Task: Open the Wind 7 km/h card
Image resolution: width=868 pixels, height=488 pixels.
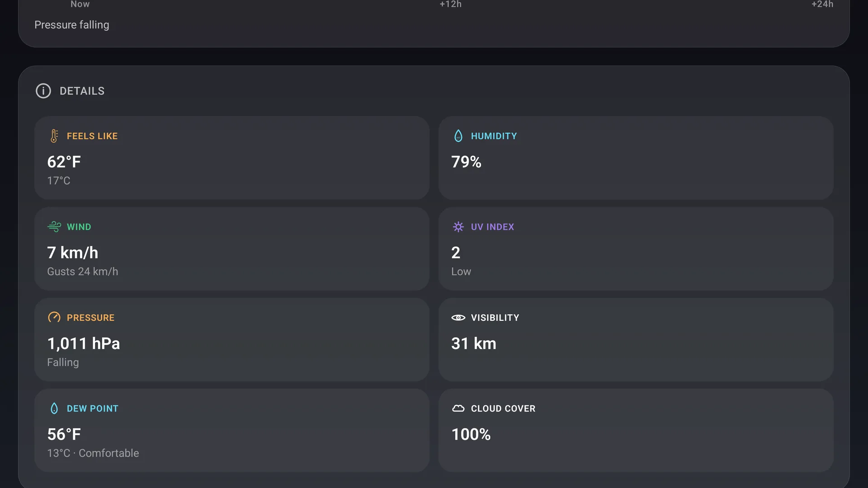Action: 232,249
